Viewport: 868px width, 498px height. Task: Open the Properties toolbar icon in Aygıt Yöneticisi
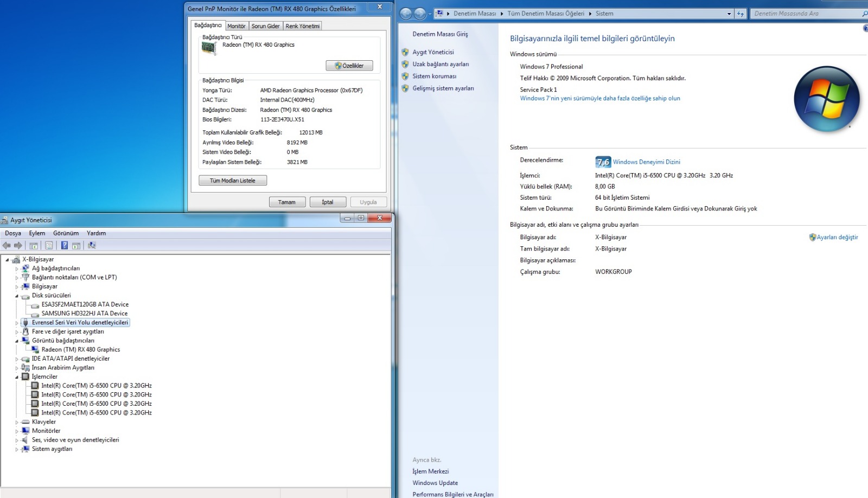pyautogui.click(x=49, y=246)
